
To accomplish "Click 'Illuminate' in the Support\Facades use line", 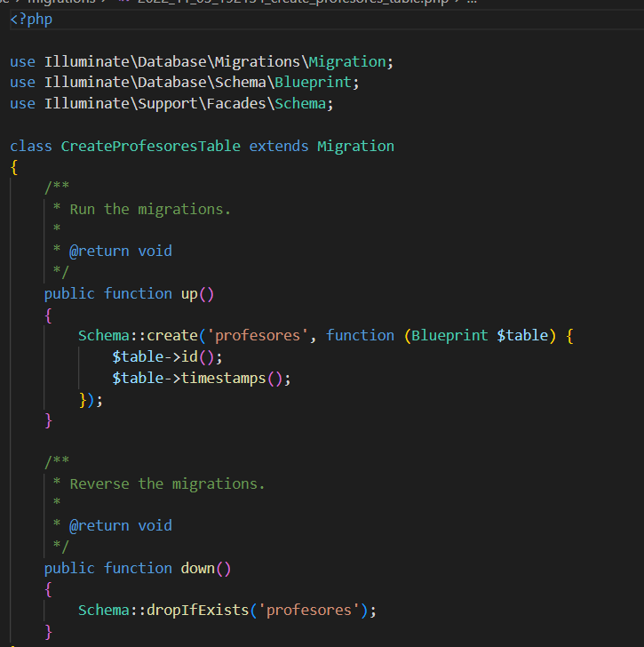I will tap(87, 104).
